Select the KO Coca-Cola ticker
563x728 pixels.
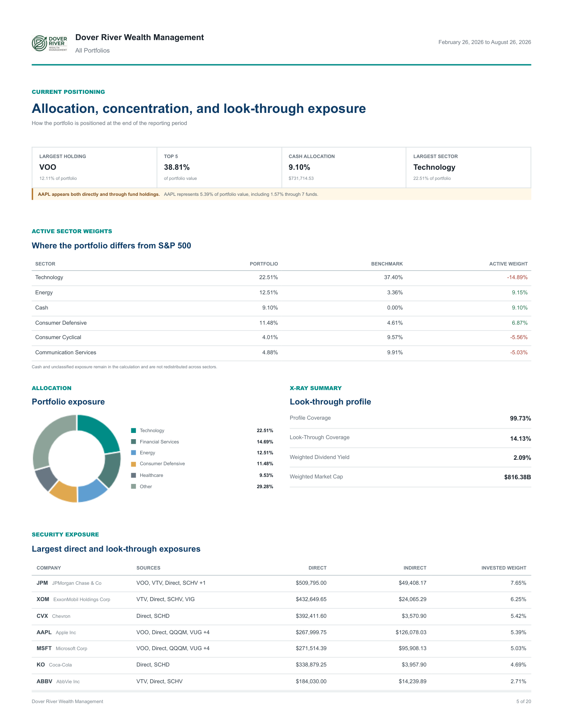[x=41, y=665]
